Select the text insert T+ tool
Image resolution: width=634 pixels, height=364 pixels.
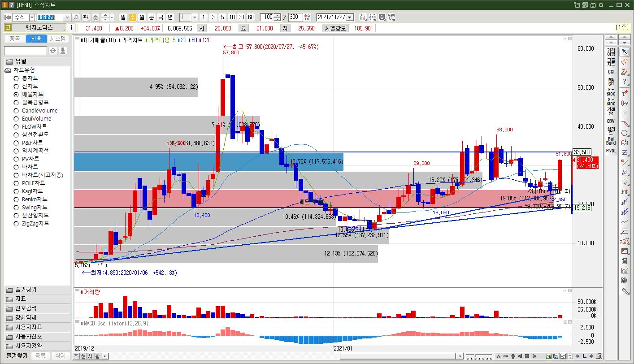pos(625,93)
